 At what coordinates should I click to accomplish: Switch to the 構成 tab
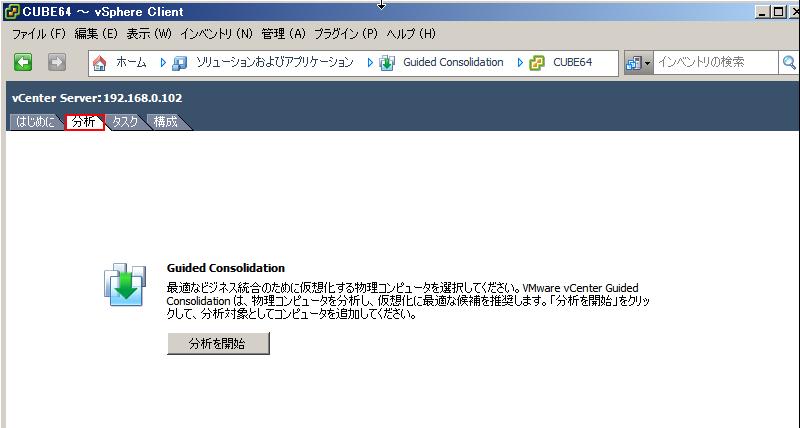(166, 122)
